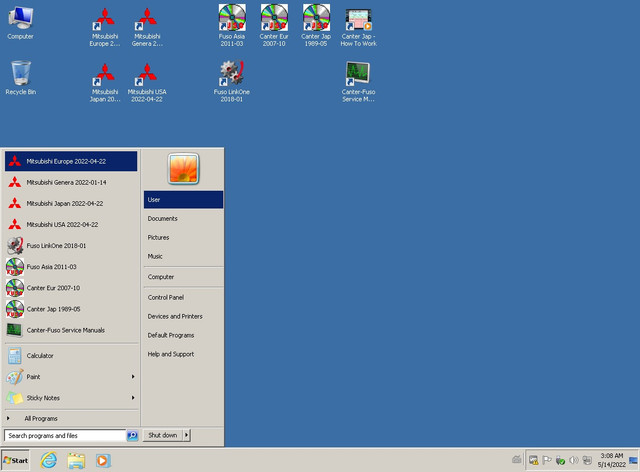
Task: Select Canter-Fuso Service Manuals desktop shortcut
Action: 358,81
